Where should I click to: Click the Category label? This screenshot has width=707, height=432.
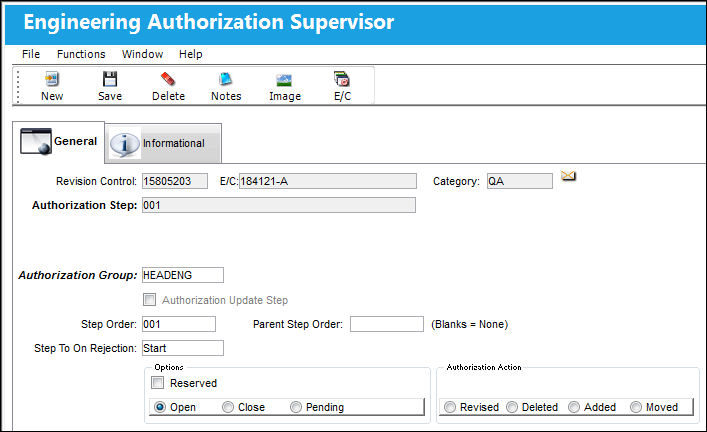456,181
